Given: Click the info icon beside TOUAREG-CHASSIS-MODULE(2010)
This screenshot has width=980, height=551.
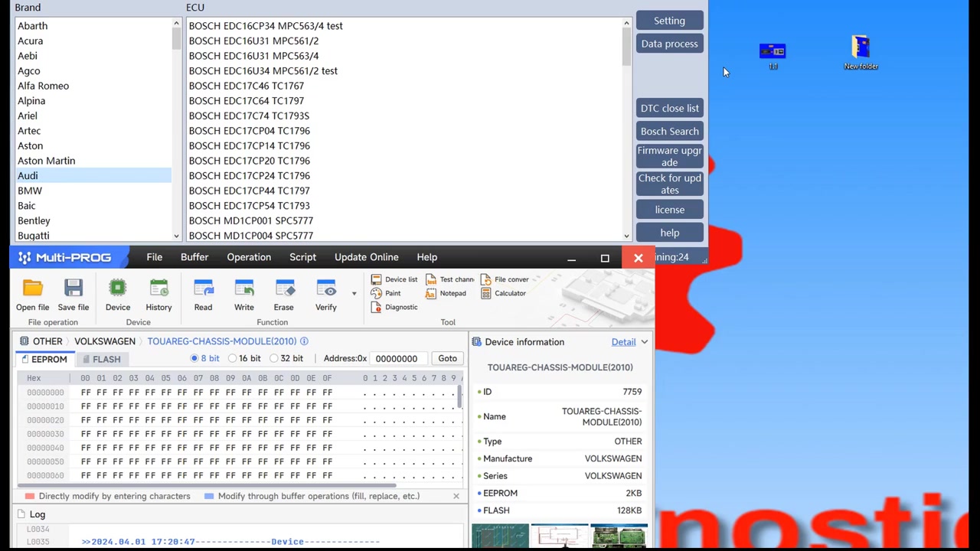Looking at the screenshot, I should (x=304, y=341).
